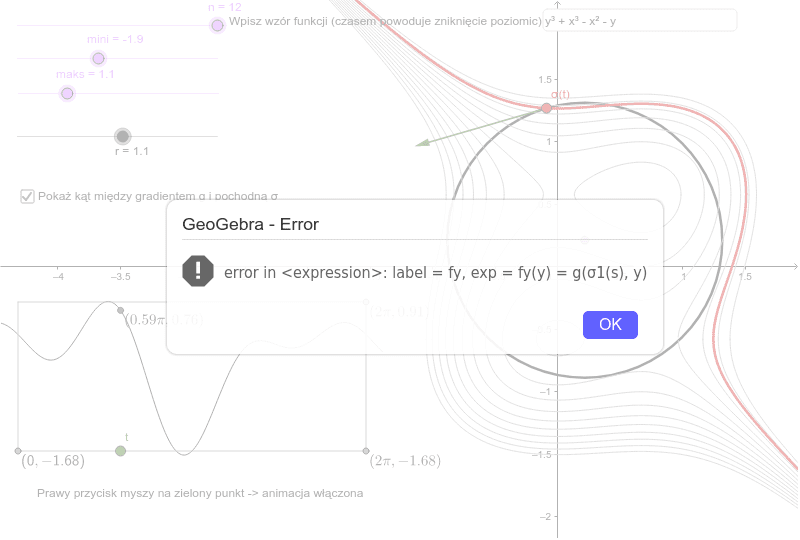The image size is (800, 540).
Task: Click the exclamation error icon in the dialog
Action: [x=198, y=271]
